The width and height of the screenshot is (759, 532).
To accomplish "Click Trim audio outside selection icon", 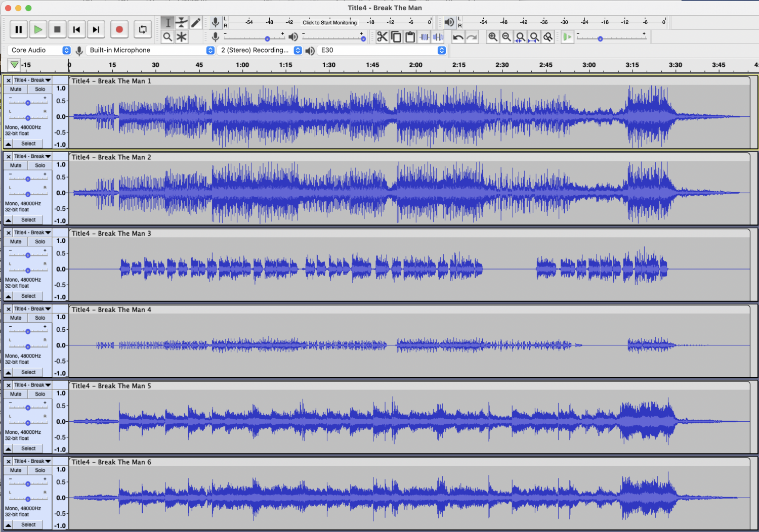I will (x=424, y=37).
